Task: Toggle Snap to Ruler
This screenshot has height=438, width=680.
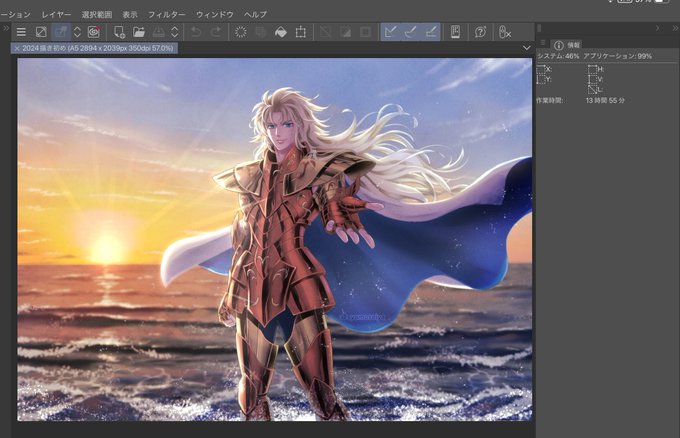Action: (390, 32)
